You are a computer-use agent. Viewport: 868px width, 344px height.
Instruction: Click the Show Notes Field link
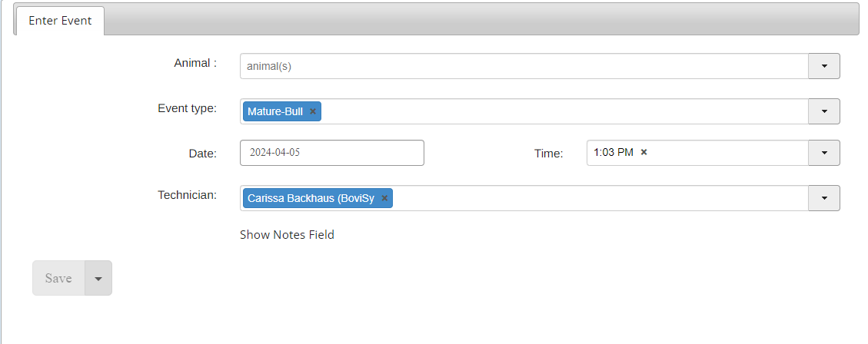(287, 235)
